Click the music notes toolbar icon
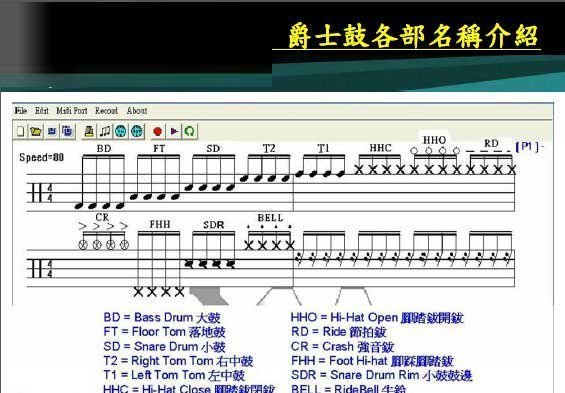This screenshot has height=393, width=565. click(105, 131)
